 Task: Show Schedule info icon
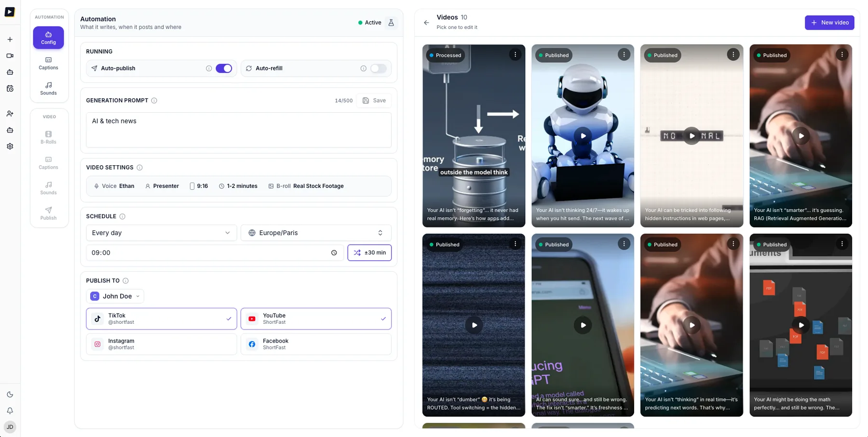(122, 216)
